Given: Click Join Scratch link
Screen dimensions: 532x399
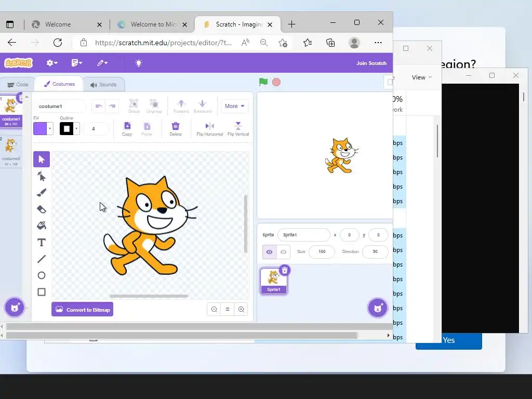Looking at the screenshot, I should coord(371,63).
